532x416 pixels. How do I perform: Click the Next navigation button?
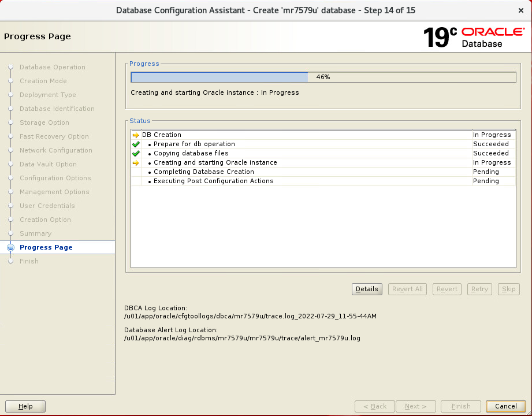coord(415,406)
